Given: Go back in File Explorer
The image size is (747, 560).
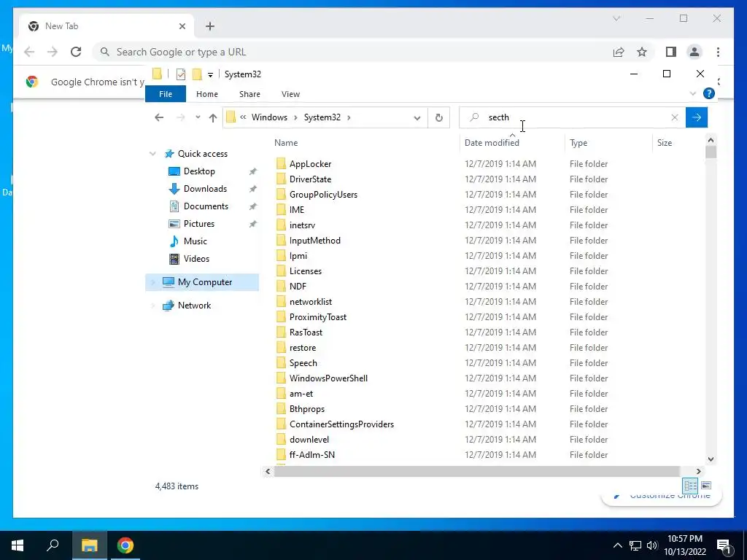Looking at the screenshot, I should point(159,117).
